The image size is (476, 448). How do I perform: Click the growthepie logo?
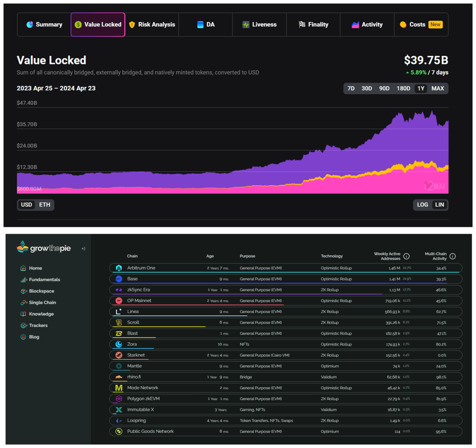[44, 248]
